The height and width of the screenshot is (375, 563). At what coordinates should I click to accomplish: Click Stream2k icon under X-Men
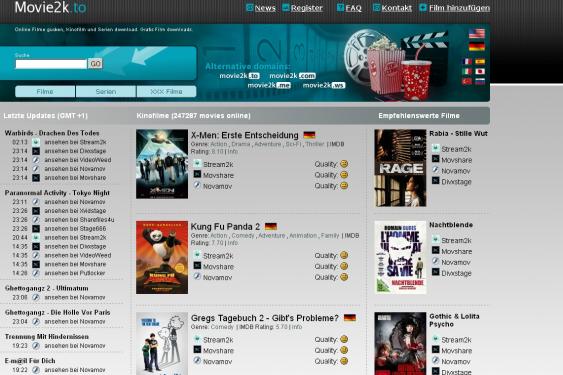click(x=197, y=163)
